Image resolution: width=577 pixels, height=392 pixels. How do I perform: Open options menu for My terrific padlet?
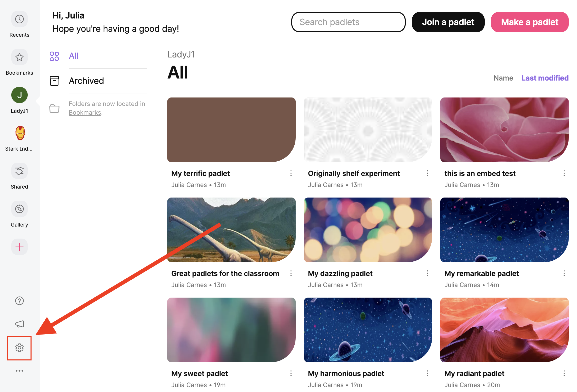pos(291,173)
